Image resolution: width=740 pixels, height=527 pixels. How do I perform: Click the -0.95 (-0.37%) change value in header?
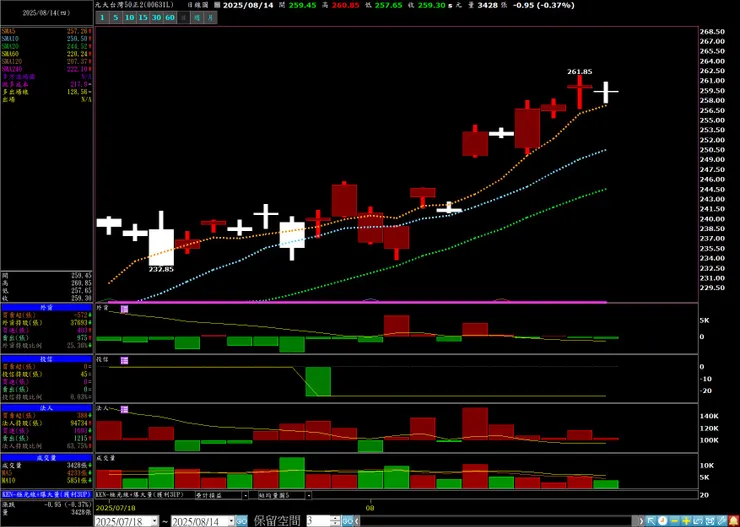click(545, 5)
